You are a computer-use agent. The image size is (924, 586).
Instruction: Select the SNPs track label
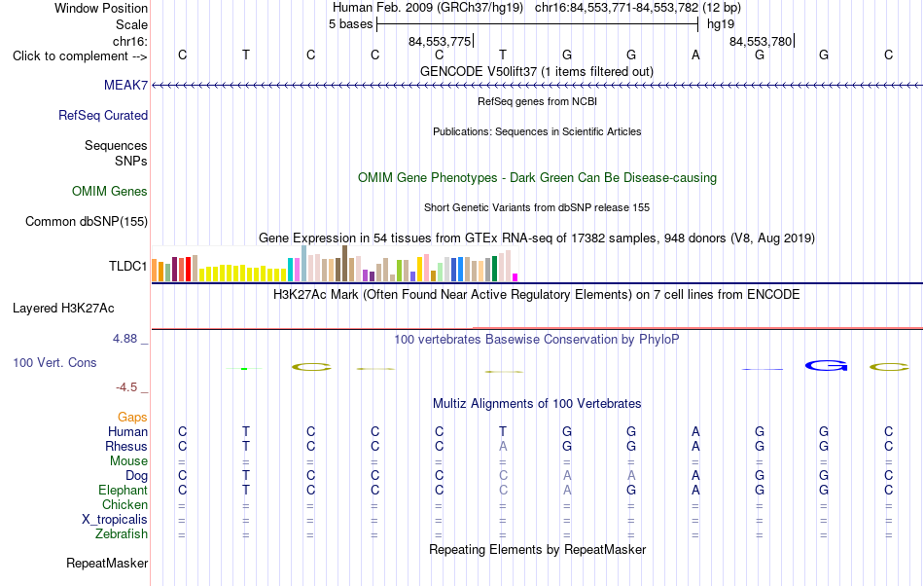coord(131,162)
